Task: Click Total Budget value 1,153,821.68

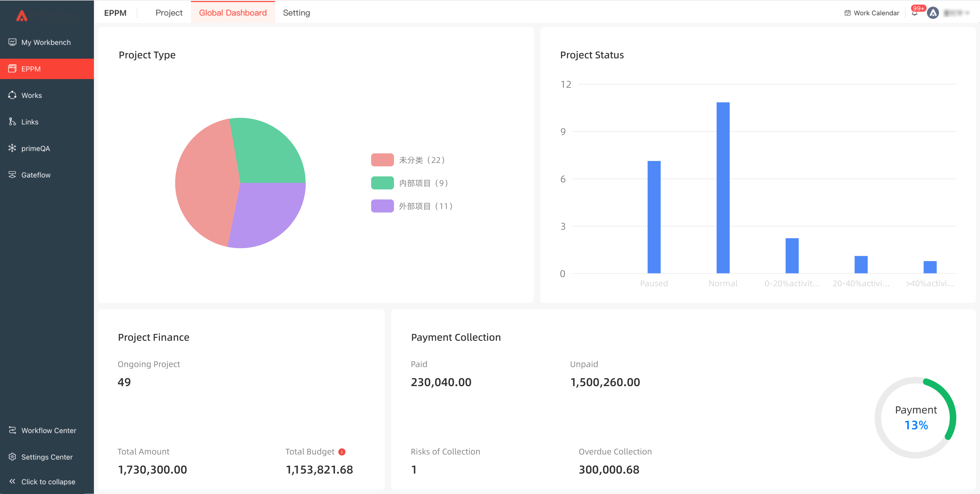Action: (319, 470)
